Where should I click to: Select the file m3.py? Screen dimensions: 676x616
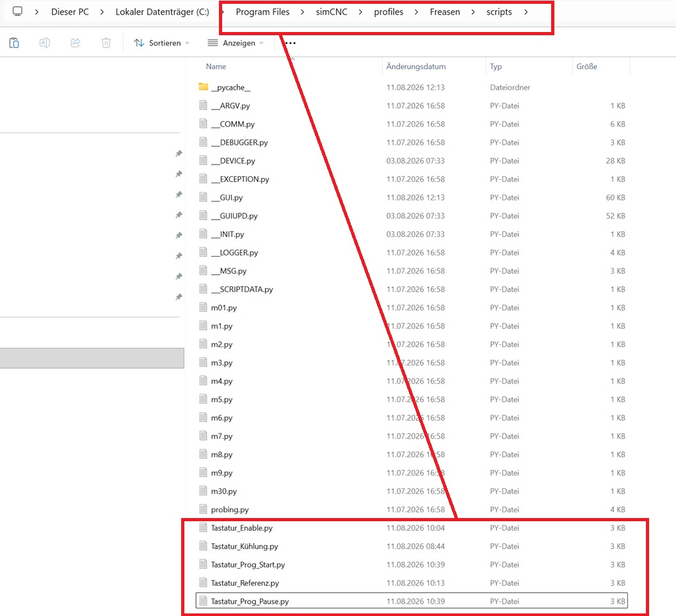pos(221,363)
